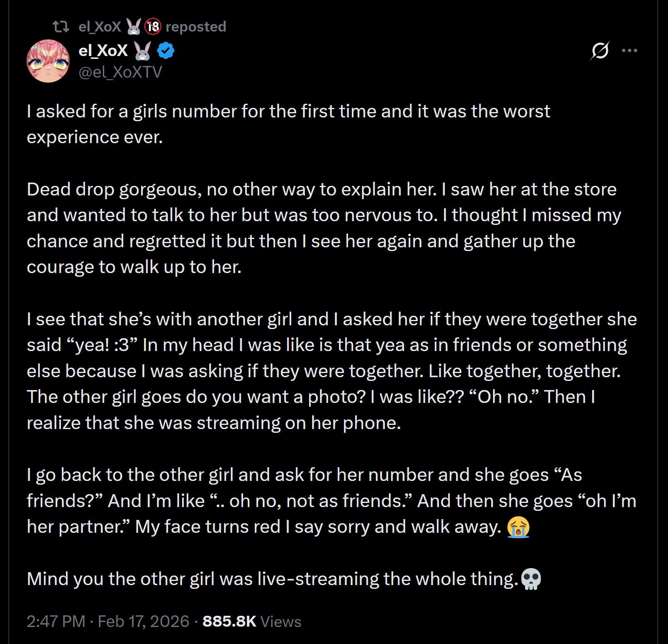Click the skull emoji ending the post
The width and height of the screenshot is (668, 644).
(x=531, y=579)
